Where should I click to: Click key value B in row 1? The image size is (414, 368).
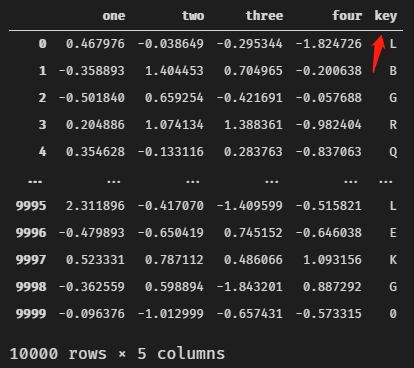(393, 71)
